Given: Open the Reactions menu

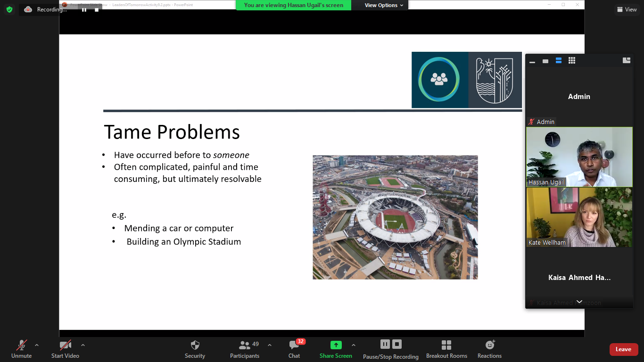Looking at the screenshot, I should point(489,349).
